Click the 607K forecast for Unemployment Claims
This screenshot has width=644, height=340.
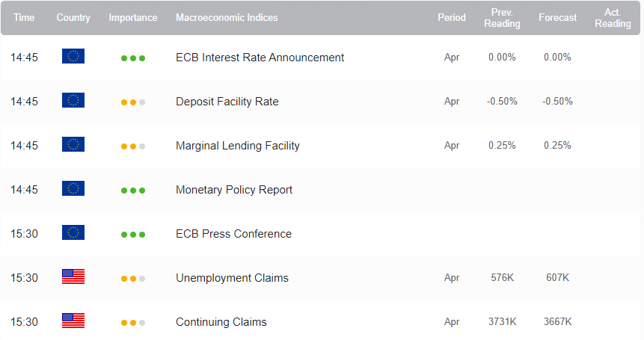(557, 278)
